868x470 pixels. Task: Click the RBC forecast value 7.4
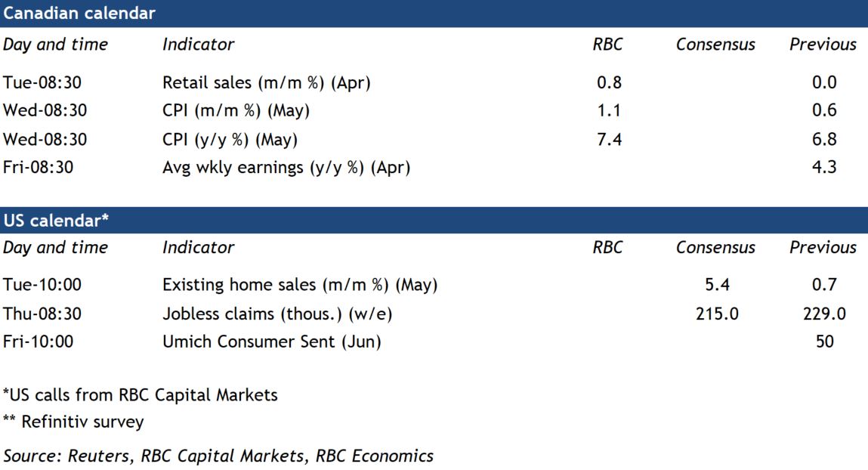pos(609,139)
